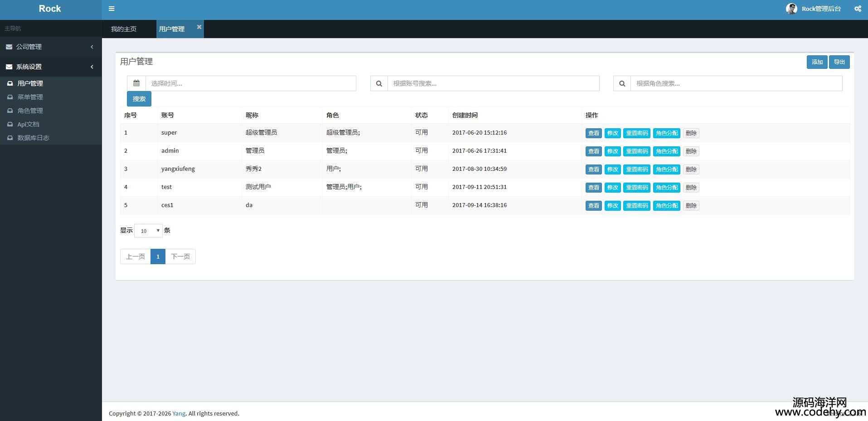The width and height of the screenshot is (868, 421).
Task: Open settings gears icon in header
Action: [x=858, y=9]
